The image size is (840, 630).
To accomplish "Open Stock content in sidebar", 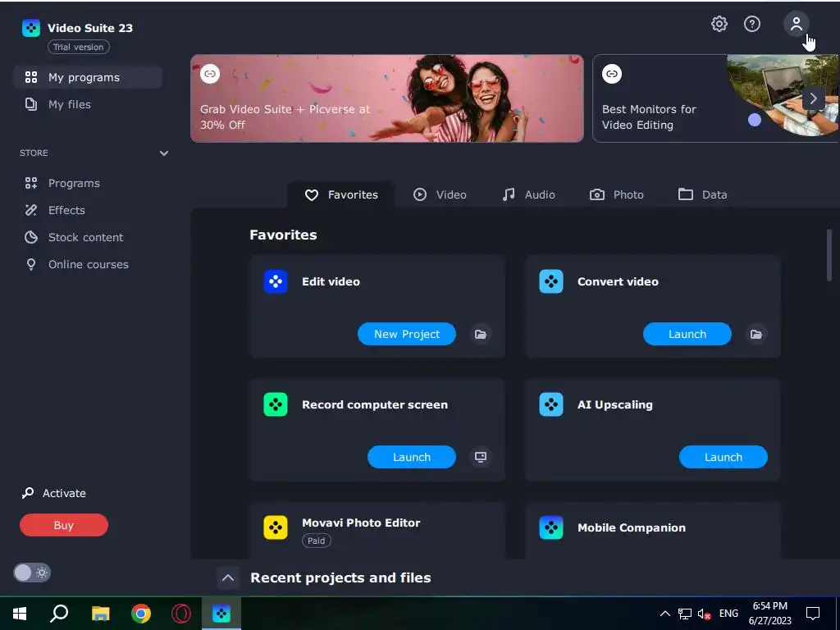I will 87,237.
